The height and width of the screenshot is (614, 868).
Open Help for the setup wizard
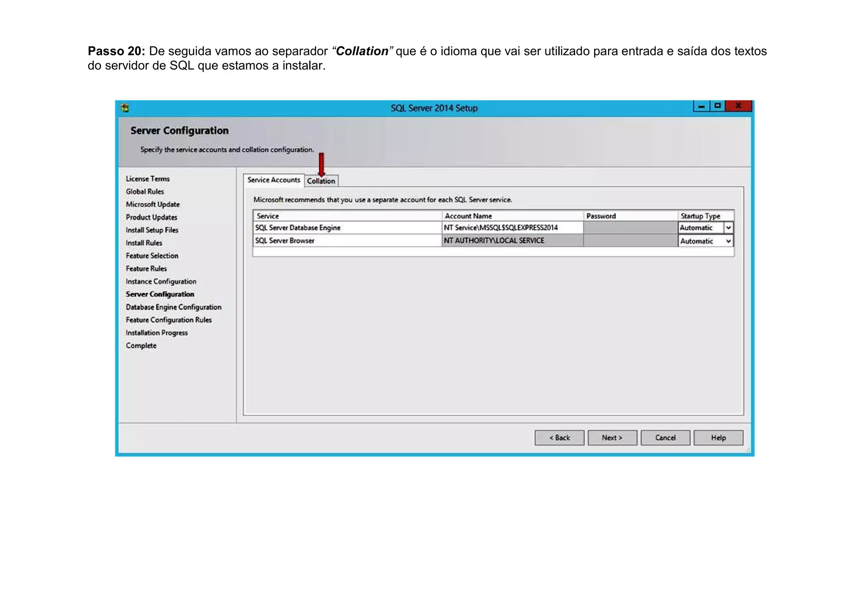click(x=718, y=438)
